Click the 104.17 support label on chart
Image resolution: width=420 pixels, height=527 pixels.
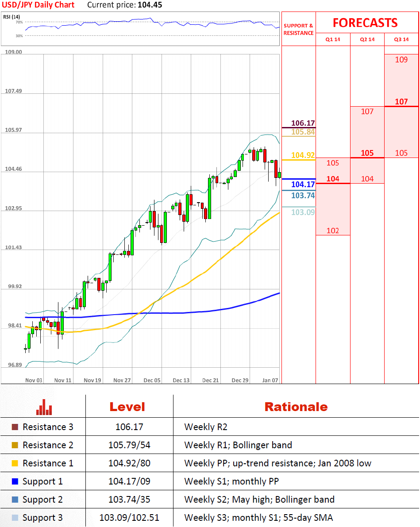(x=303, y=185)
